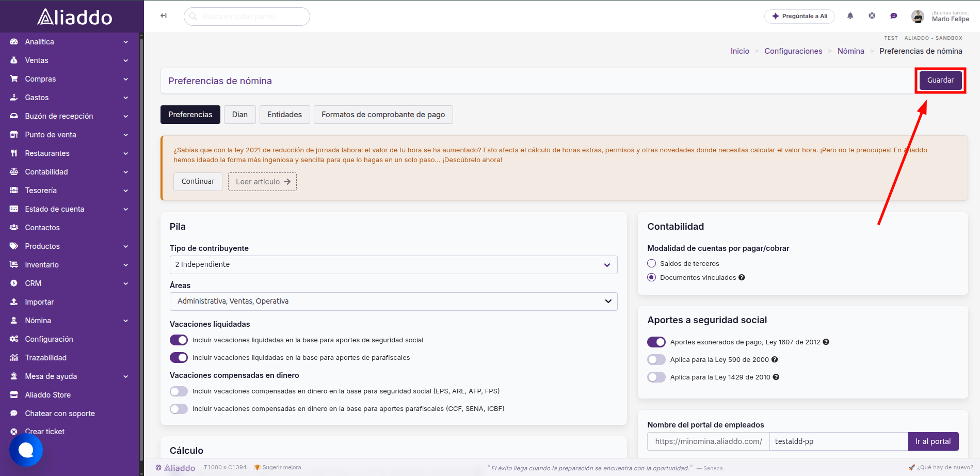Select the Saldos de terceros radio option
Screen dimensions: 980x476
click(652, 263)
